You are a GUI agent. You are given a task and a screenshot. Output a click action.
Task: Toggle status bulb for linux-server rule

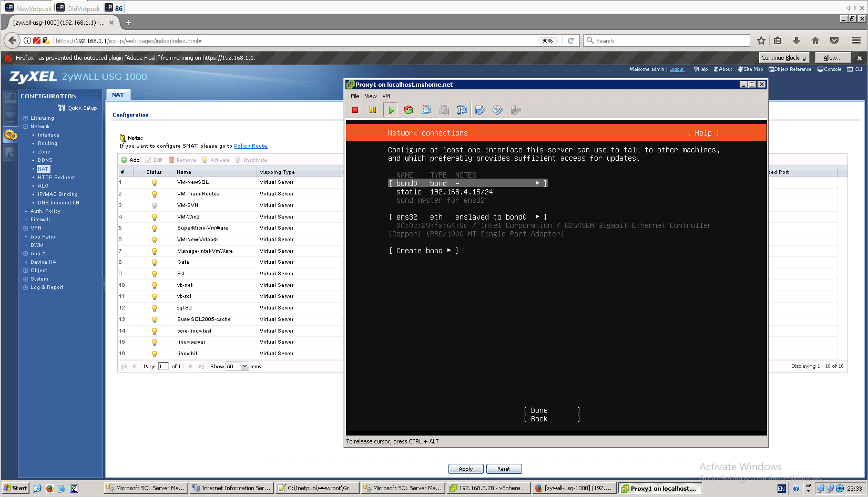155,342
